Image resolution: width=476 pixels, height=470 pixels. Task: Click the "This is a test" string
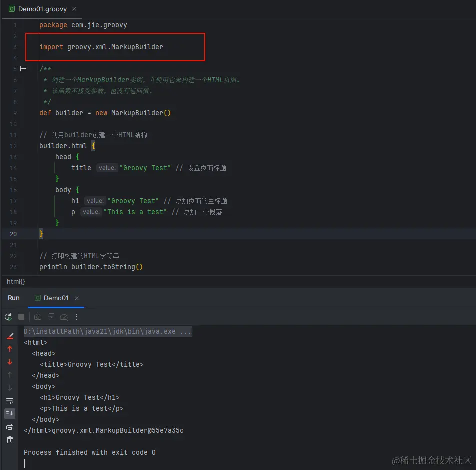click(x=135, y=212)
